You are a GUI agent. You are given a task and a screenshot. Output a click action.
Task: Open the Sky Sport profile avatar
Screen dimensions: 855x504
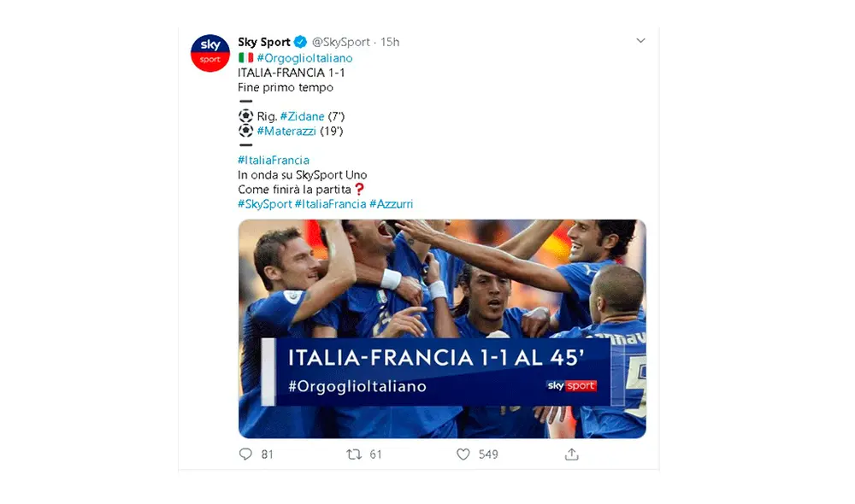coord(209,53)
